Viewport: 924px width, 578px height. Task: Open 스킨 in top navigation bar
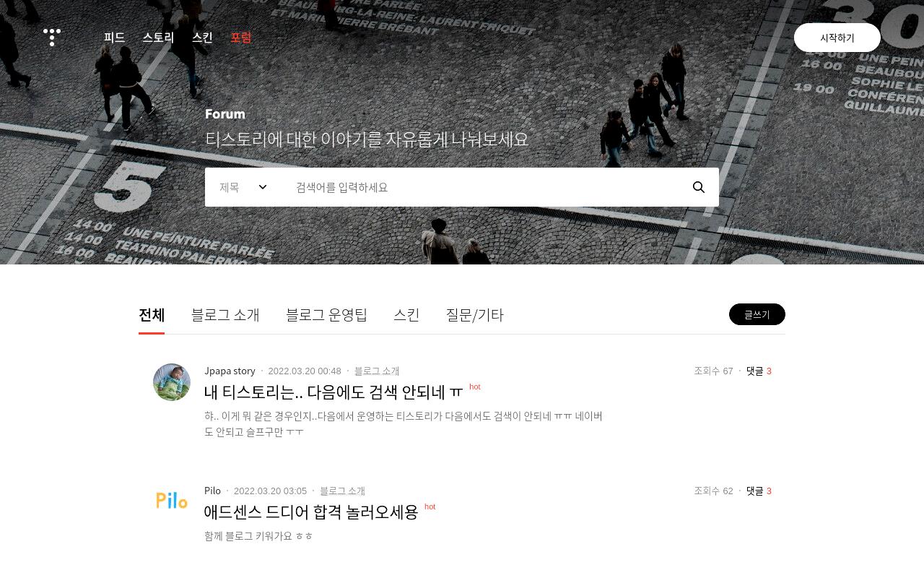click(x=202, y=38)
